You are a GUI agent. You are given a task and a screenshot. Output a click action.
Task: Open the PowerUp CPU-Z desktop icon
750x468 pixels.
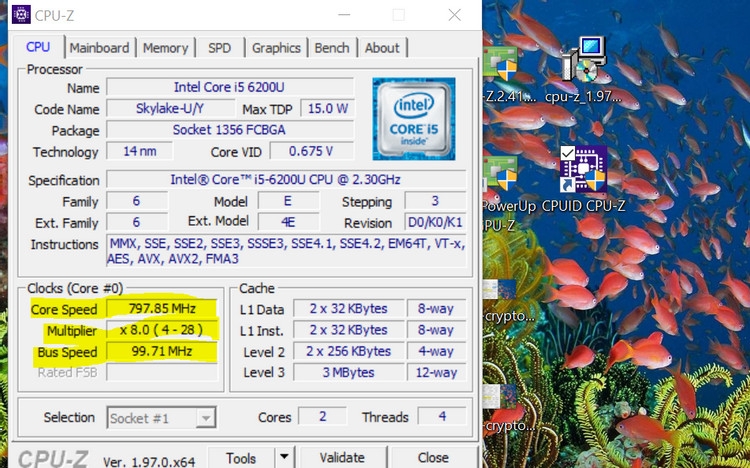tap(506, 194)
